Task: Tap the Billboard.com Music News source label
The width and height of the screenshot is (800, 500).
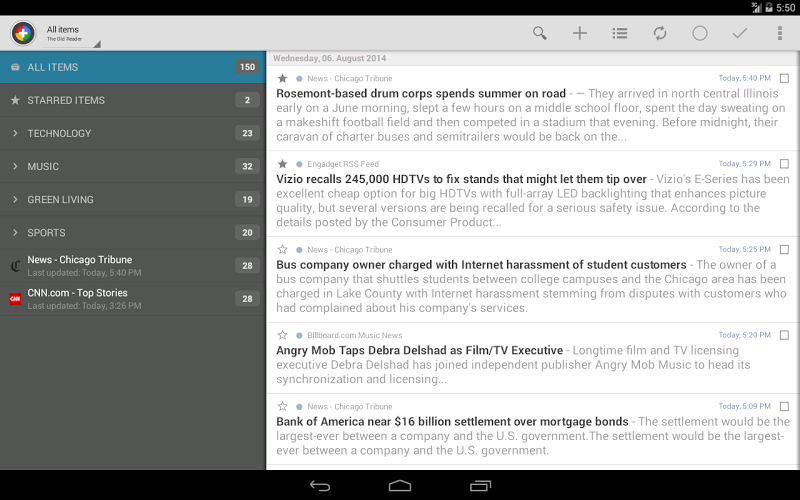Action: [x=355, y=335]
